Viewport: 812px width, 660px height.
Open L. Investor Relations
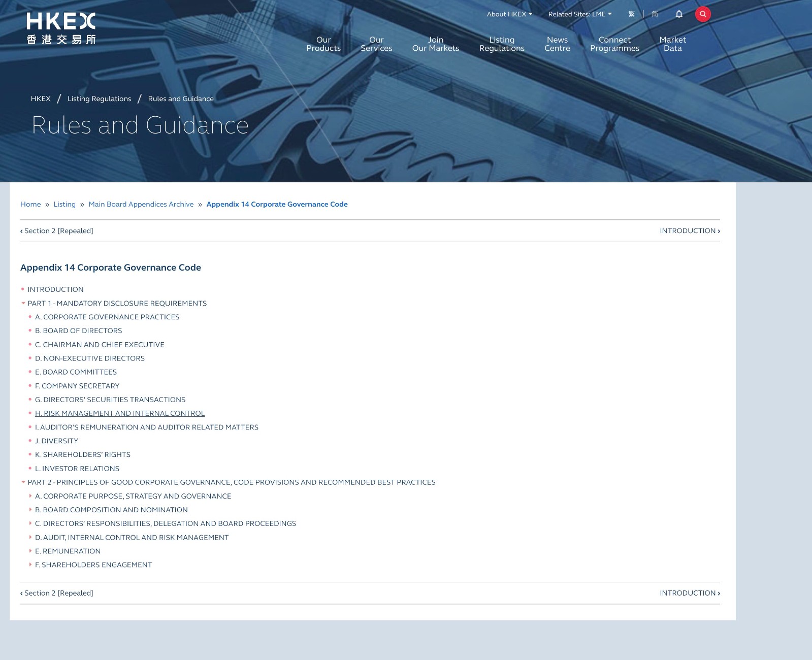77,469
